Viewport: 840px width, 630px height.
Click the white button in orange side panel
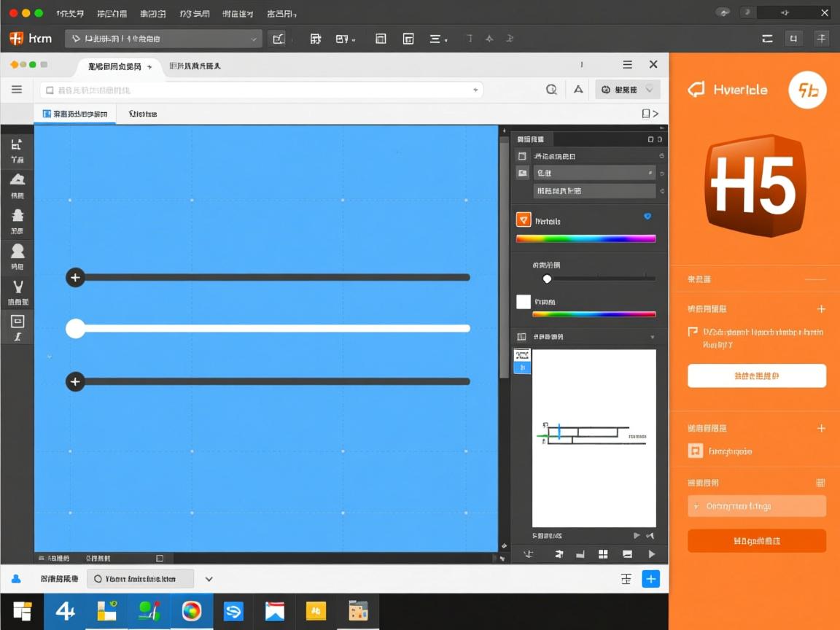coord(756,376)
